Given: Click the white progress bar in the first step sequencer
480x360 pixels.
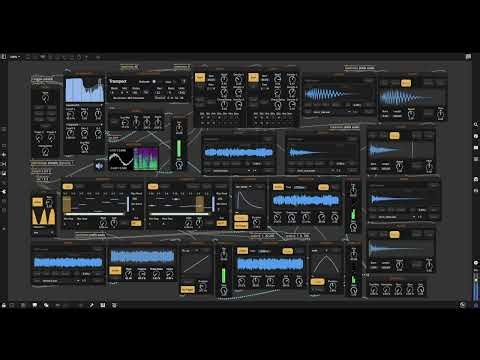Looking at the screenshot, I should pyautogui.click(x=95, y=214).
